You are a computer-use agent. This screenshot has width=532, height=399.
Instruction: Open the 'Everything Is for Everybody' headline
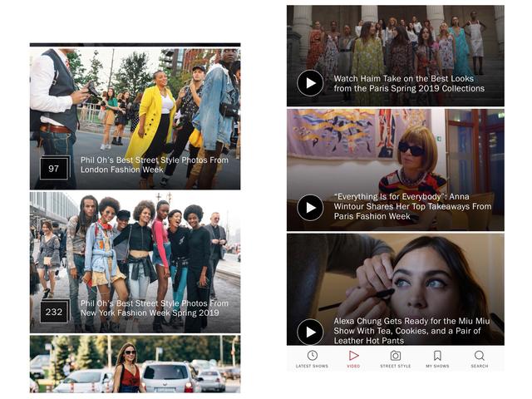tap(412, 207)
